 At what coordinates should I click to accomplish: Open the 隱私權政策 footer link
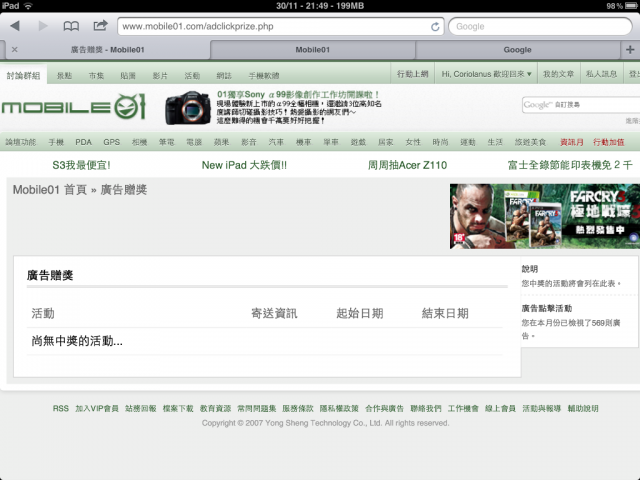[339, 408]
